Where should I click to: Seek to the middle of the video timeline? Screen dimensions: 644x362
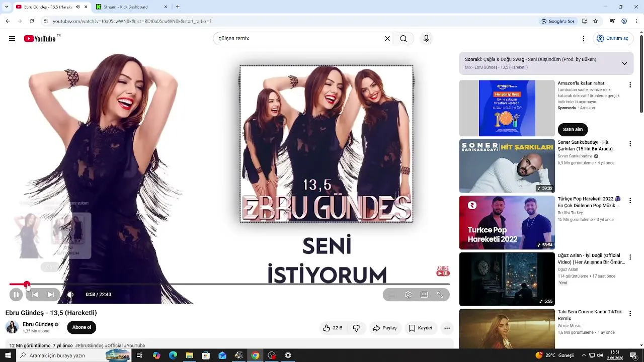229,285
